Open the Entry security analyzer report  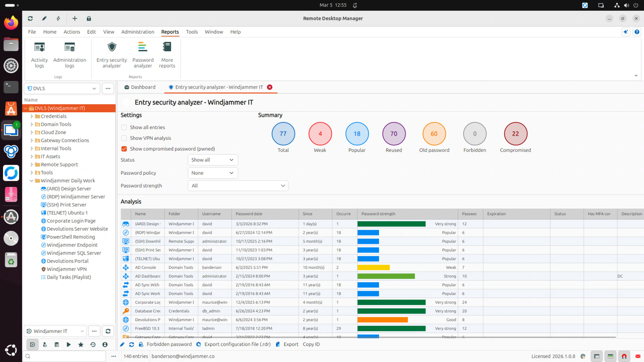pos(112,55)
